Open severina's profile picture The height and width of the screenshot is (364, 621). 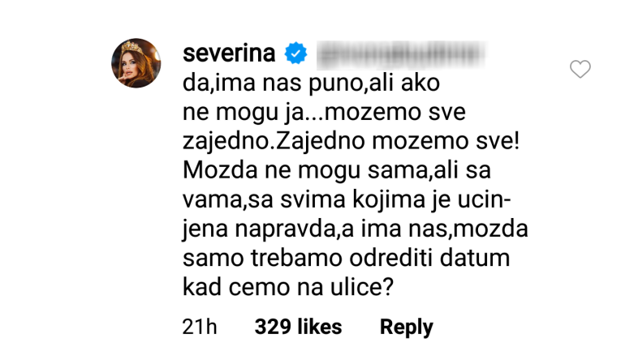click(x=136, y=62)
